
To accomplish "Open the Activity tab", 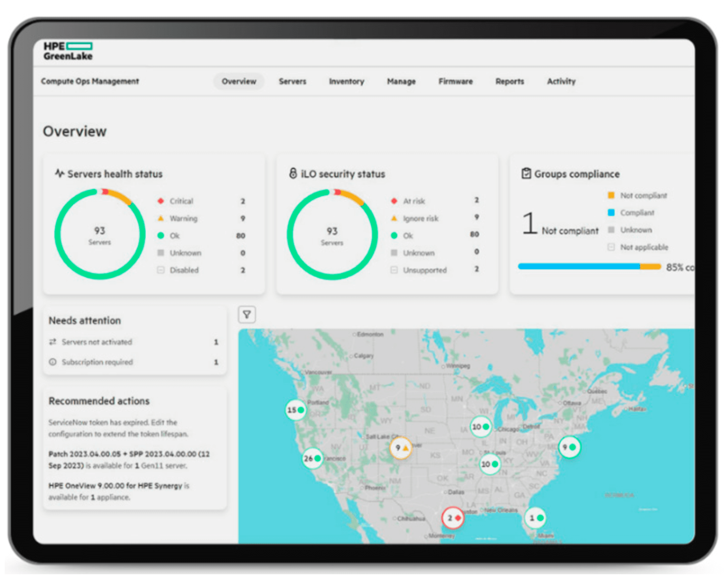I will click(x=561, y=81).
